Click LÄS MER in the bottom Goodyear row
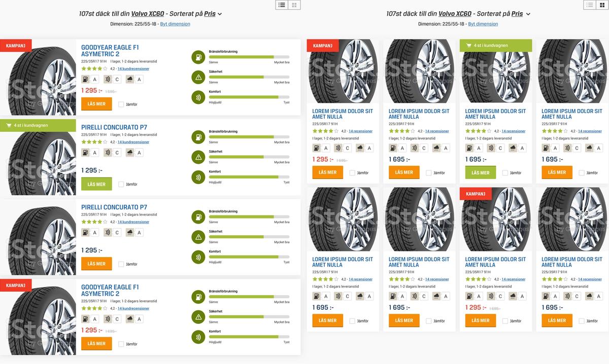 pyautogui.click(x=96, y=344)
